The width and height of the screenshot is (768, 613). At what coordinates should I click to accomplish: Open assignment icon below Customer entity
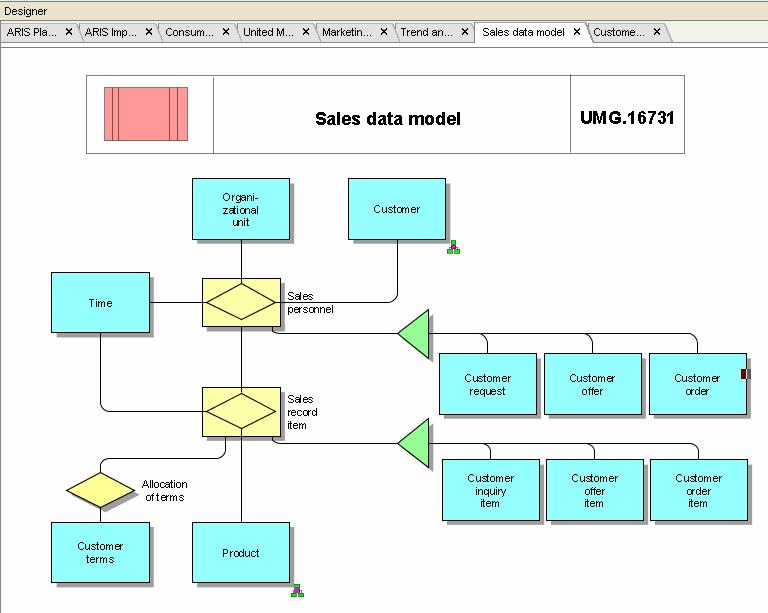point(453,247)
